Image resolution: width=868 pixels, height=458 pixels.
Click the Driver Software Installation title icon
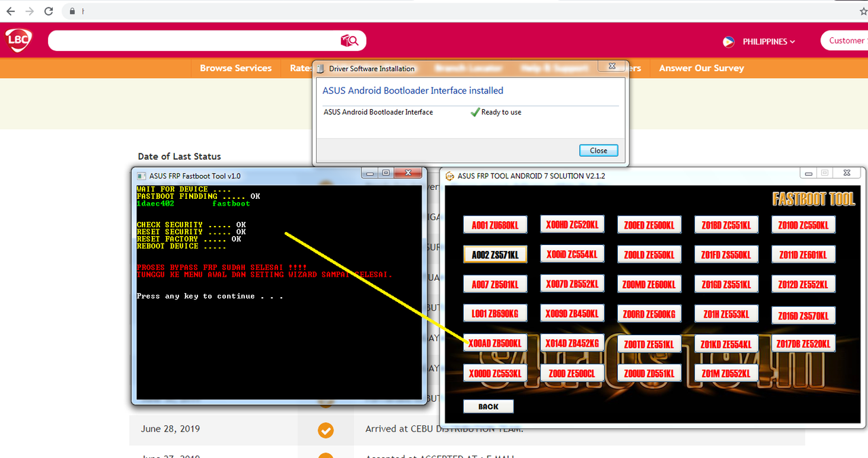(321, 69)
